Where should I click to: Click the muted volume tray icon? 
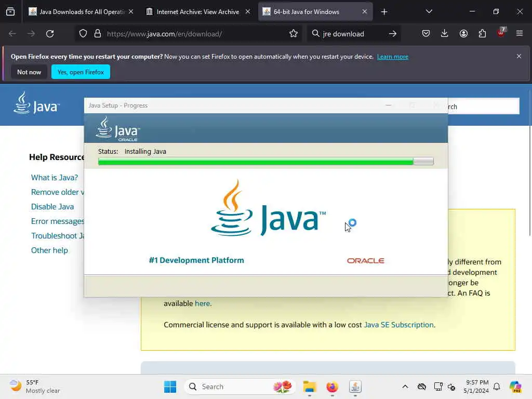point(451,387)
